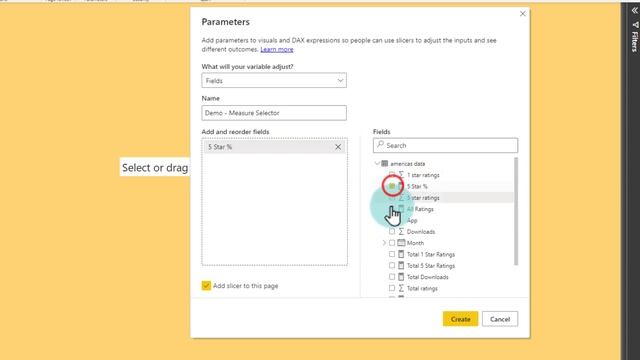
Task: Check the Month checkbox
Action: pyautogui.click(x=392, y=243)
